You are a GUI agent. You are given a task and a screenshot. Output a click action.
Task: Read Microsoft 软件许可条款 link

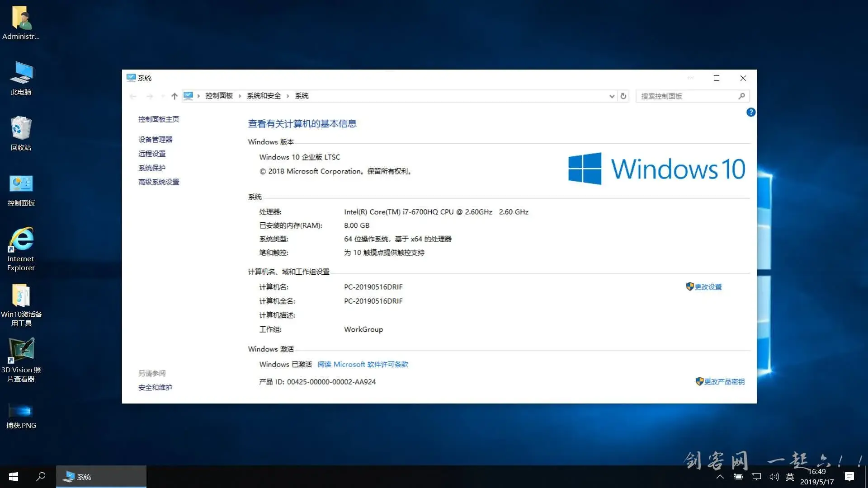(363, 364)
